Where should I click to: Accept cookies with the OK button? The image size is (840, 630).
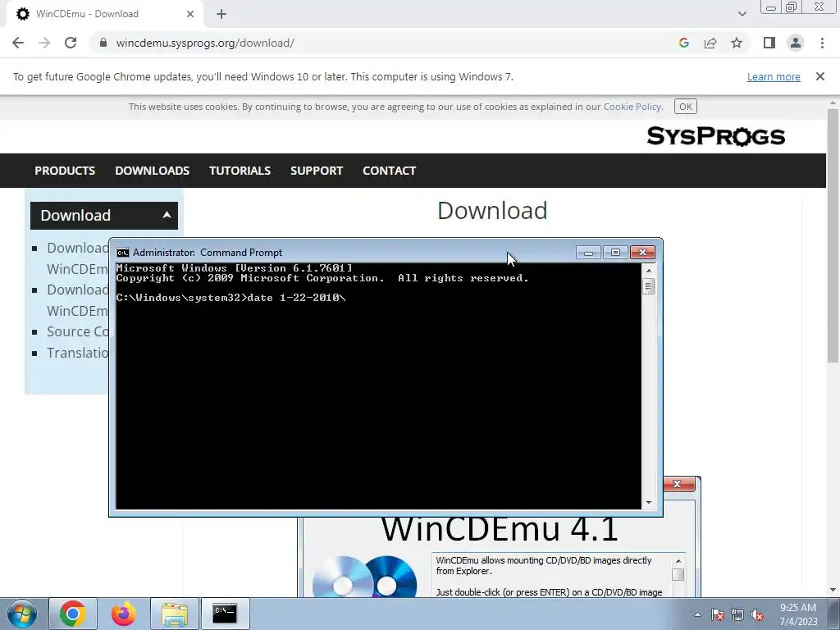click(x=685, y=107)
